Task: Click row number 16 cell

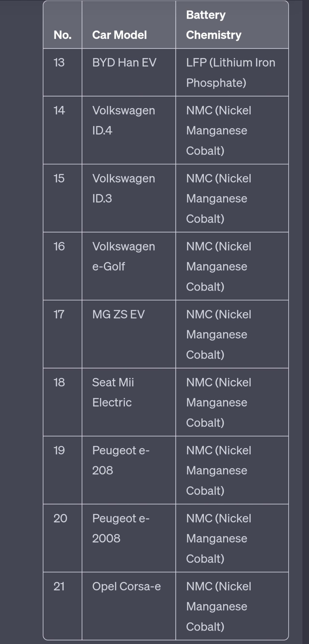Action: coord(63,266)
